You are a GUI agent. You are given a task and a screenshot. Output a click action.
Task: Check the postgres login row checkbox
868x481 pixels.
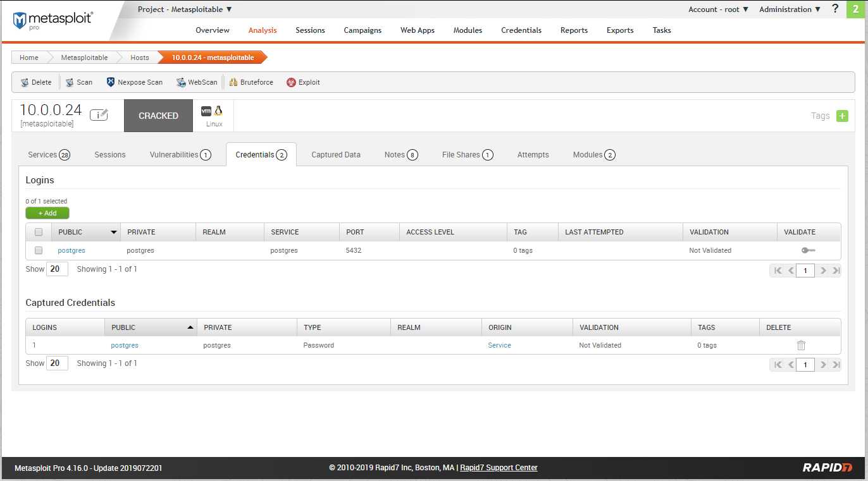(x=39, y=250)
